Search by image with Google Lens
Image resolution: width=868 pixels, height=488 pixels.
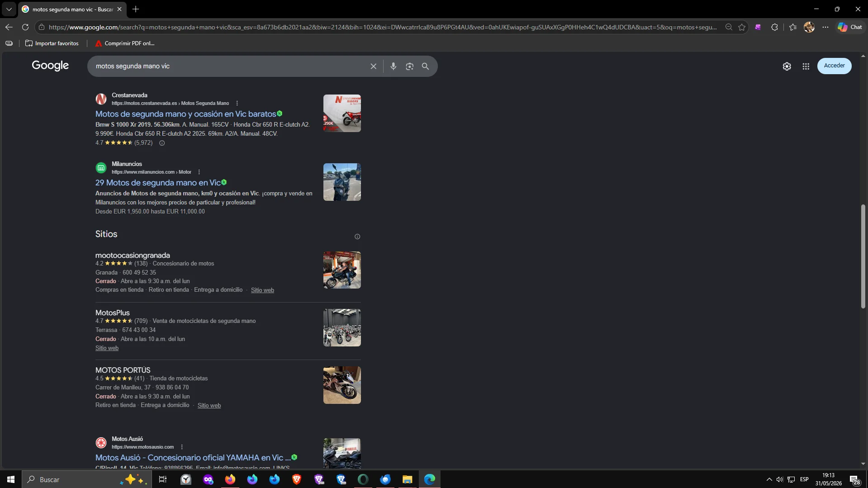point(409,66)
